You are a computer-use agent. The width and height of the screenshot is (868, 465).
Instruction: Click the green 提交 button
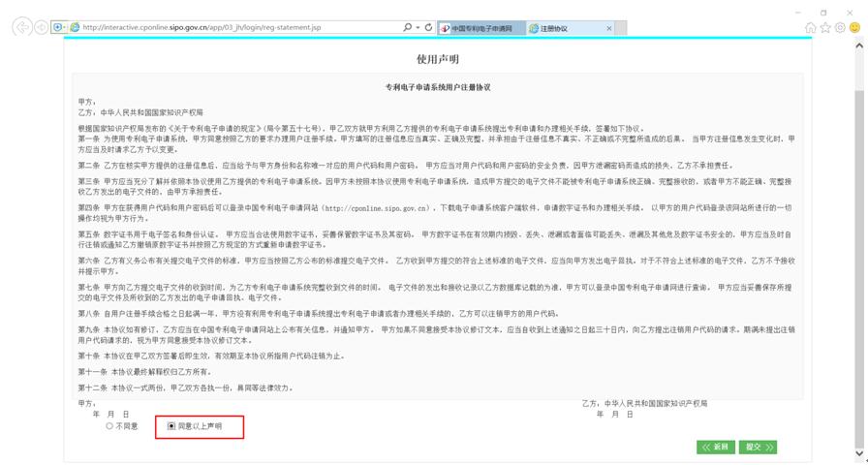point(758,448)
